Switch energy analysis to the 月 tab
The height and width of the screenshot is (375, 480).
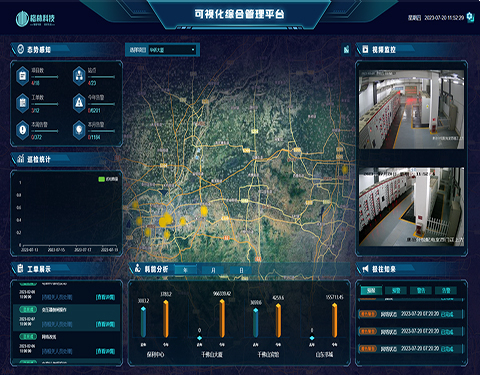tap(213, 270)
